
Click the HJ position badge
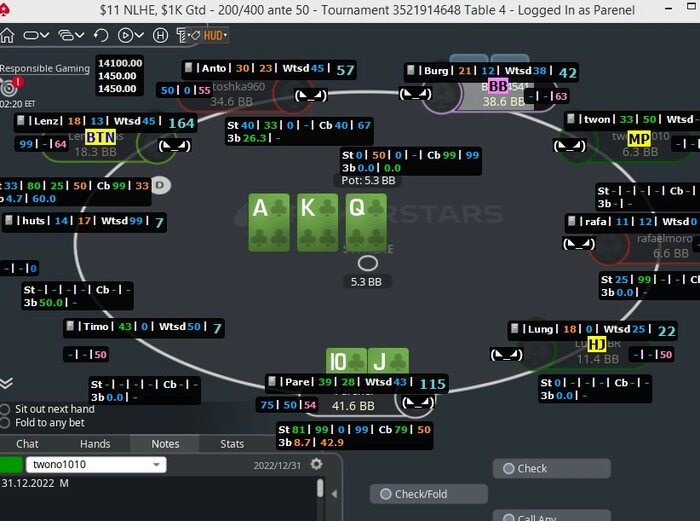596,345
